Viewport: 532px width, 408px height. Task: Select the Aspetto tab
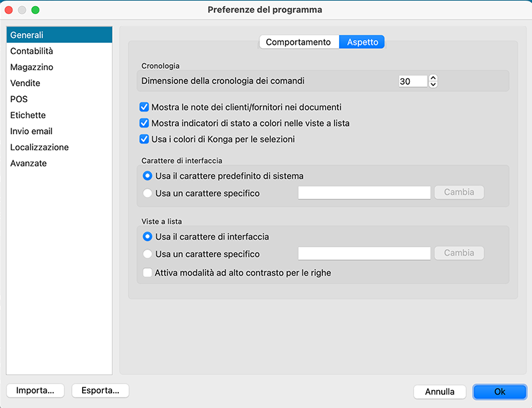[x=362, y=42]
